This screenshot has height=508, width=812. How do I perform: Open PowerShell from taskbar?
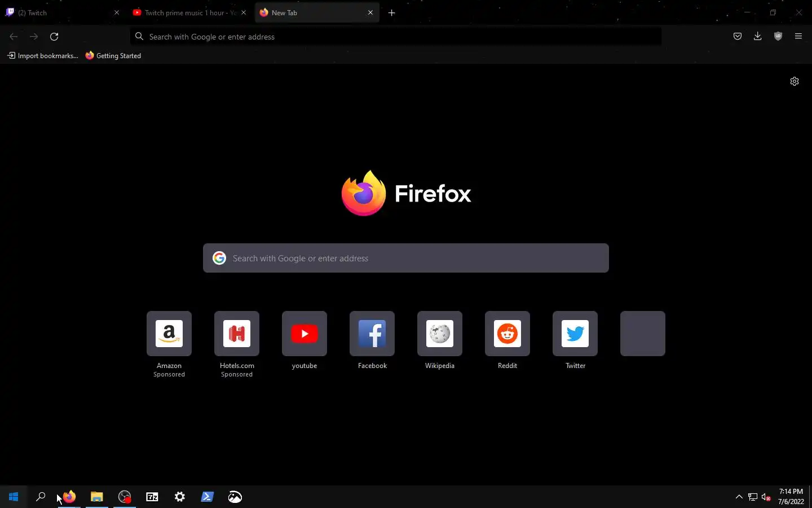(x=208, y=497)
